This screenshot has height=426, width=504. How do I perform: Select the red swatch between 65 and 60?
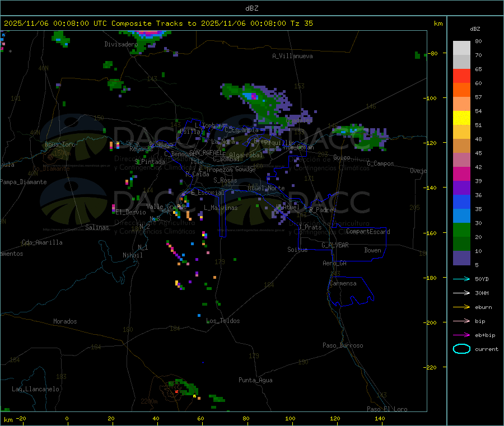click(x=461, y=76)
